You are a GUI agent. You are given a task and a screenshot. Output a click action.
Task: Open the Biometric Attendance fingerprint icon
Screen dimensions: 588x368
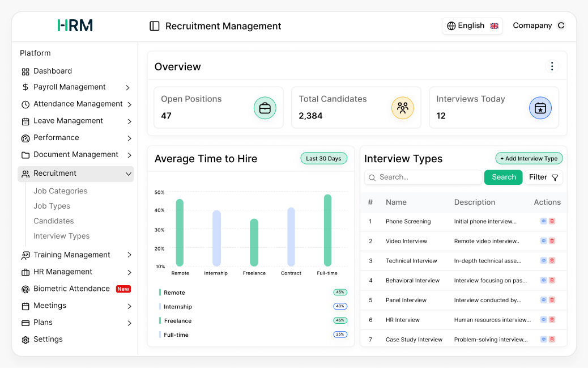click(x=26, y=289)
